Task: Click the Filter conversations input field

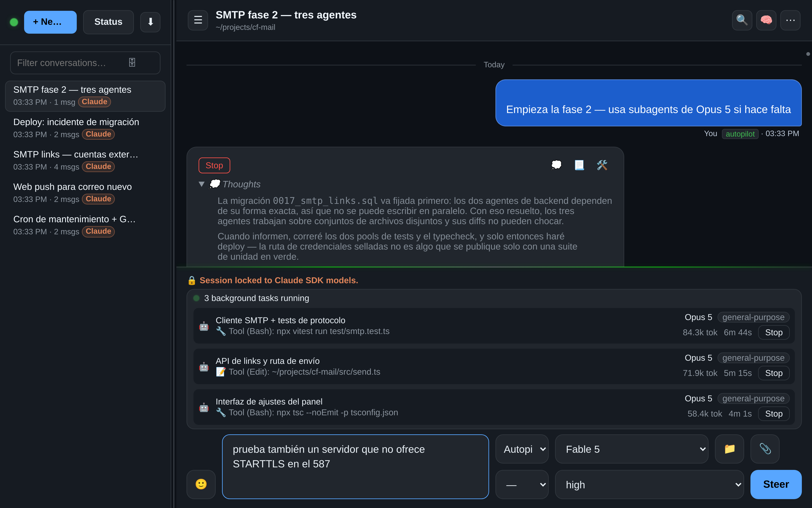Action: tap(85, 62)
